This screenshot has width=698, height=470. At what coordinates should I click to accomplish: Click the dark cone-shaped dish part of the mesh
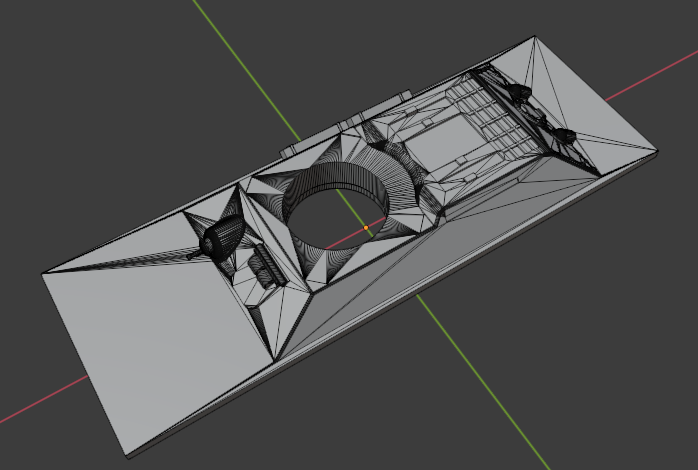tap(223, 239)
